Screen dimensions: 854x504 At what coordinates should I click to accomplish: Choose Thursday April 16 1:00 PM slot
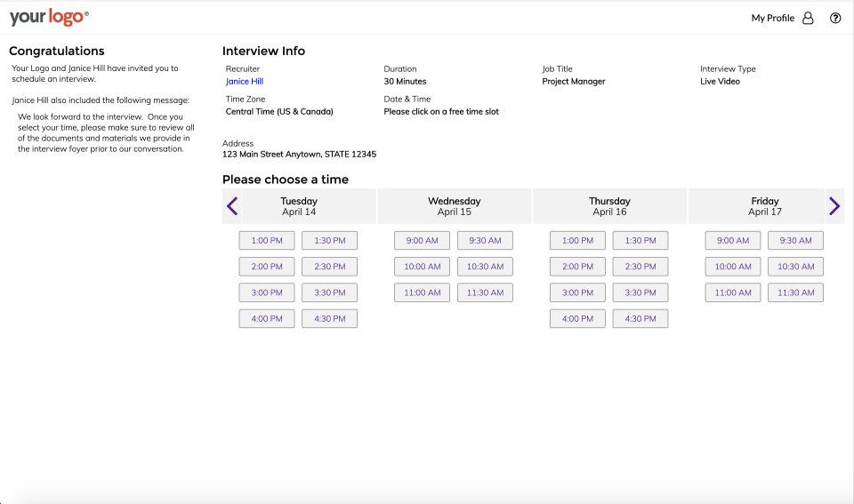tap(577, 241)
